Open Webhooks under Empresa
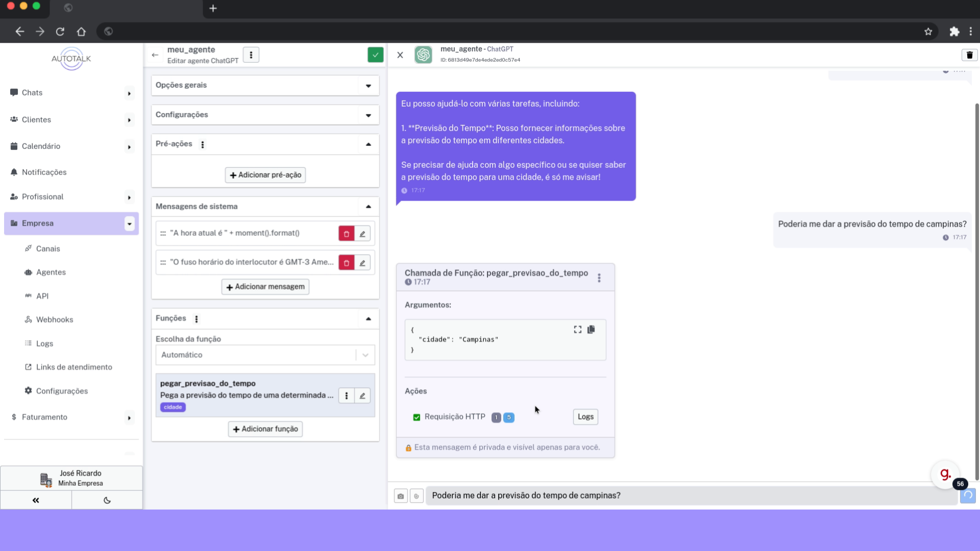 [55, 320]
